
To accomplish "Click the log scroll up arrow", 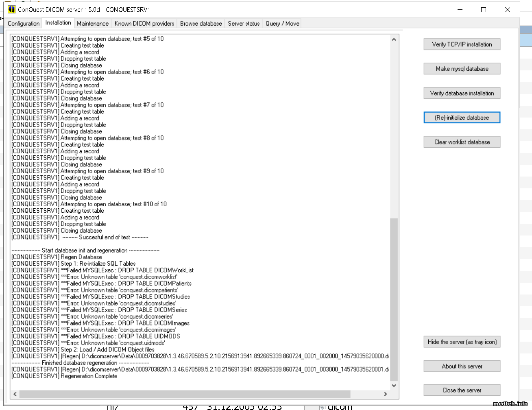I will [x=394, y=39].
